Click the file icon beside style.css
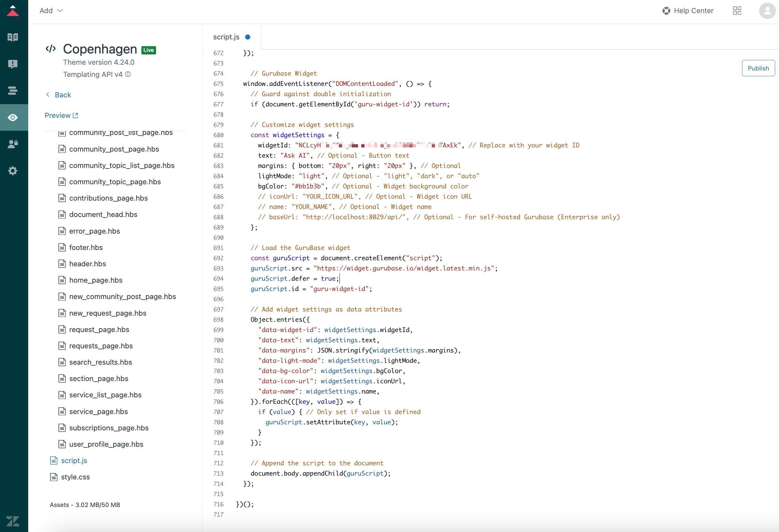779x532 pixels. tap(54, 477)
